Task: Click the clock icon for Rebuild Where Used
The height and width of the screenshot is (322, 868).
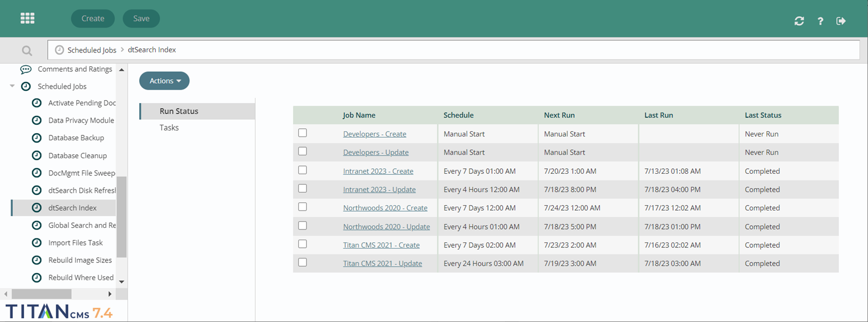Action: 37,277
